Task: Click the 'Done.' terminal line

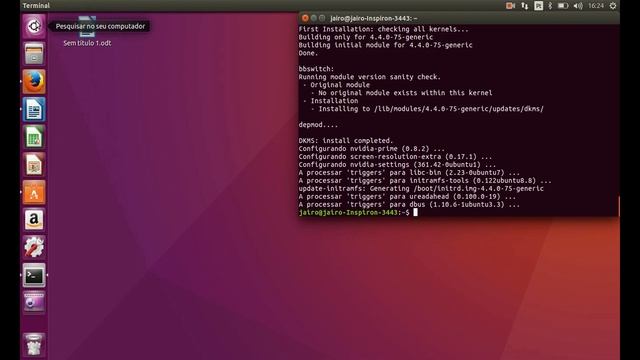Action: 308,53
